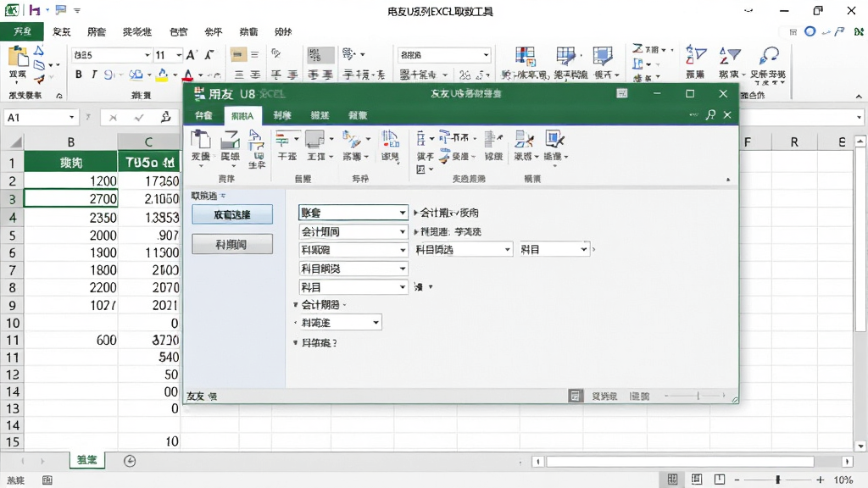Click the Page Layout view icon in status bar
The height and width of the screenshot is (488, 868).
point(697,480)
